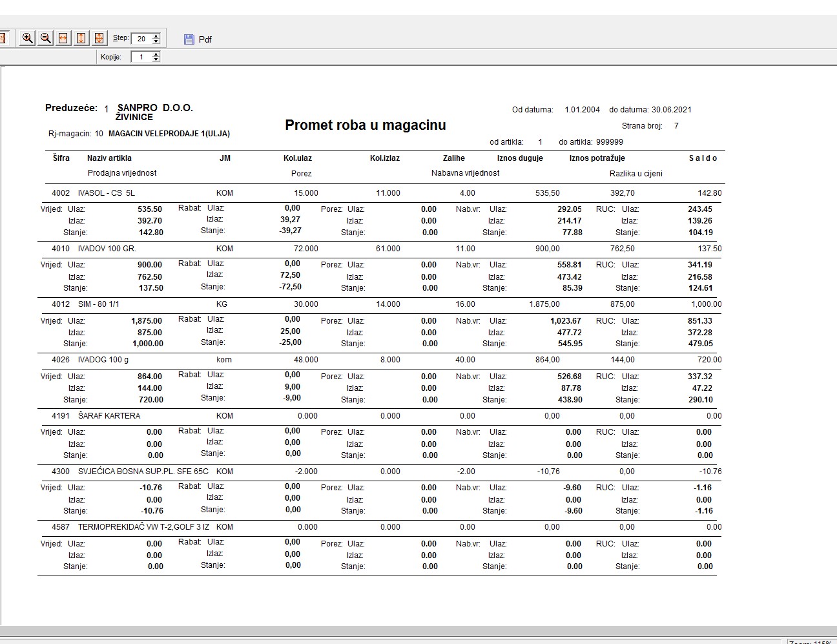Click the ŠARAF KARTERA article name
This screenshot has width=837, height=644.
[109, 416]
